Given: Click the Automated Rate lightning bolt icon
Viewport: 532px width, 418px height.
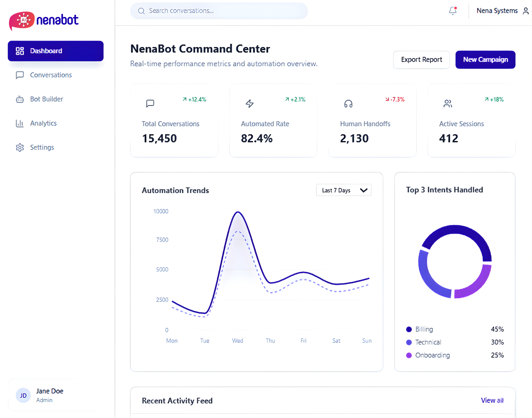Looking at the screenshot, I should [x=249, y=103].
